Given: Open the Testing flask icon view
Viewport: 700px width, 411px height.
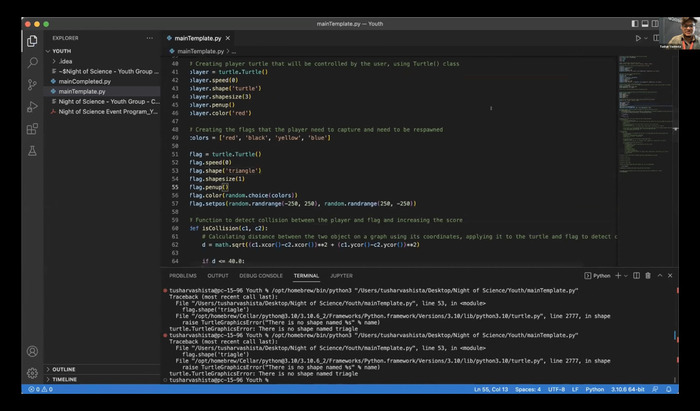Looking at the screenshot, I should point(32,150).
